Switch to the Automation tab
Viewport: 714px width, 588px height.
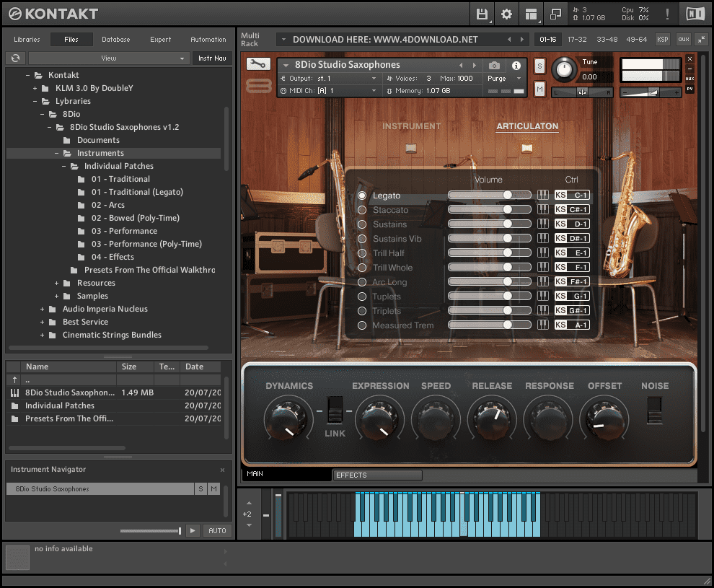pos(208,40)
